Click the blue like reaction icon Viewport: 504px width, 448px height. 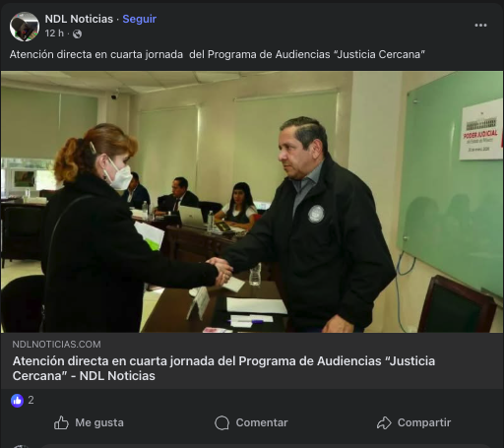17,400
